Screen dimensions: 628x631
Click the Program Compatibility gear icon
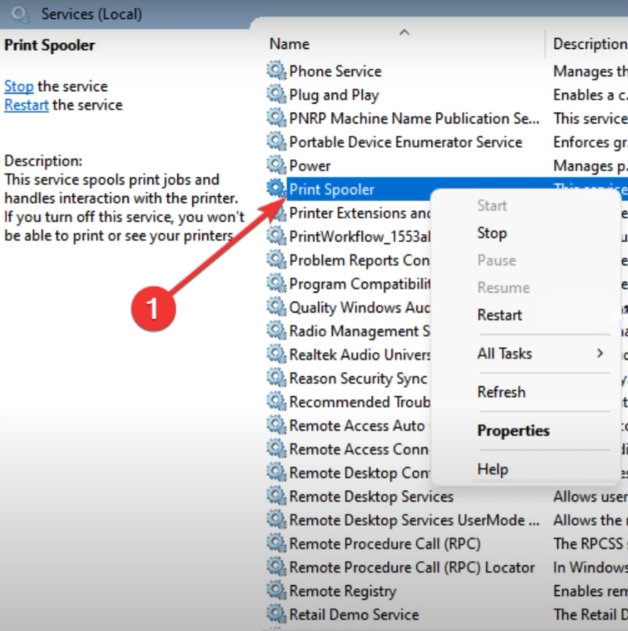276,284
